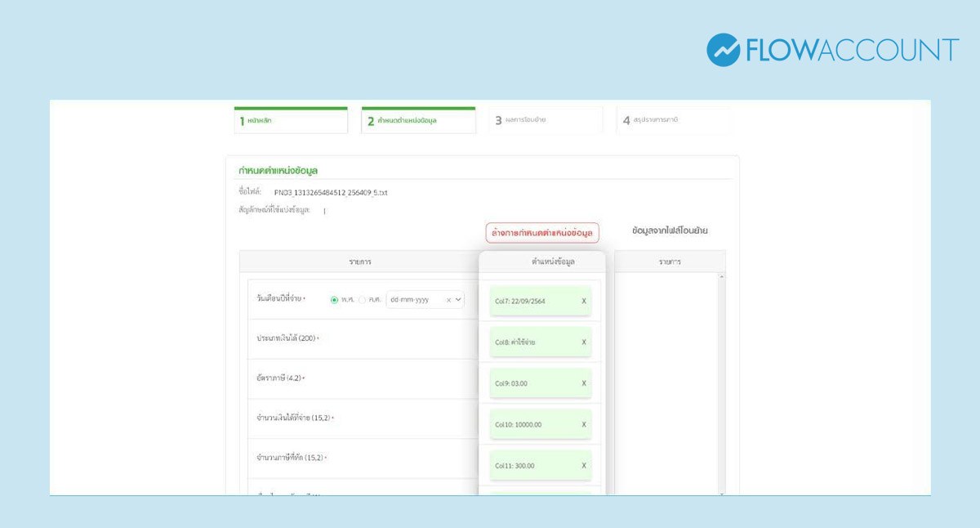980x528 pixels.
Task: Select the พ.ศ. radio button
Action: 334,300
